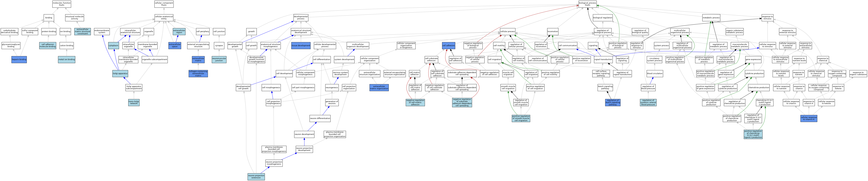Click the 'molecular_function Postn' root node

click(62, 4)
